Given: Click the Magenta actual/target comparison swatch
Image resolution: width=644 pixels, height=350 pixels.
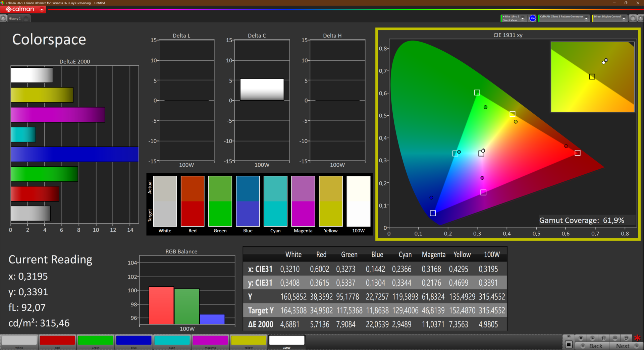Looking at the screenshot, I should coord(303,201).
